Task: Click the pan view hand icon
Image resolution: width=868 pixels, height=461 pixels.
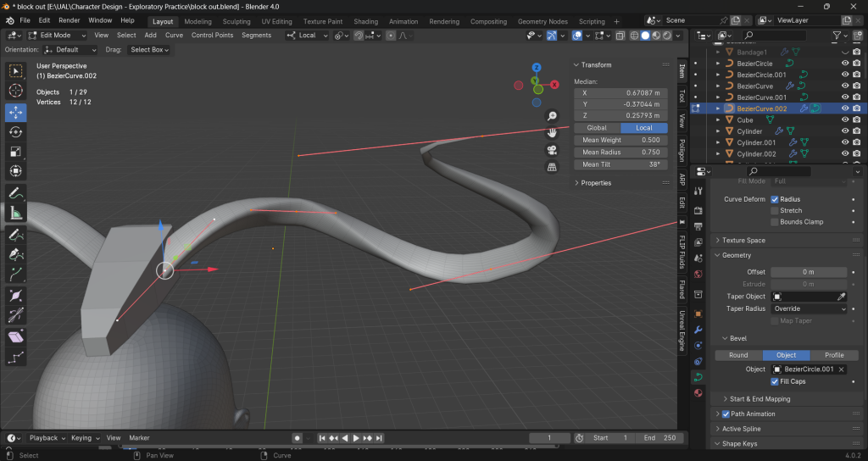Action: point(552,133)
